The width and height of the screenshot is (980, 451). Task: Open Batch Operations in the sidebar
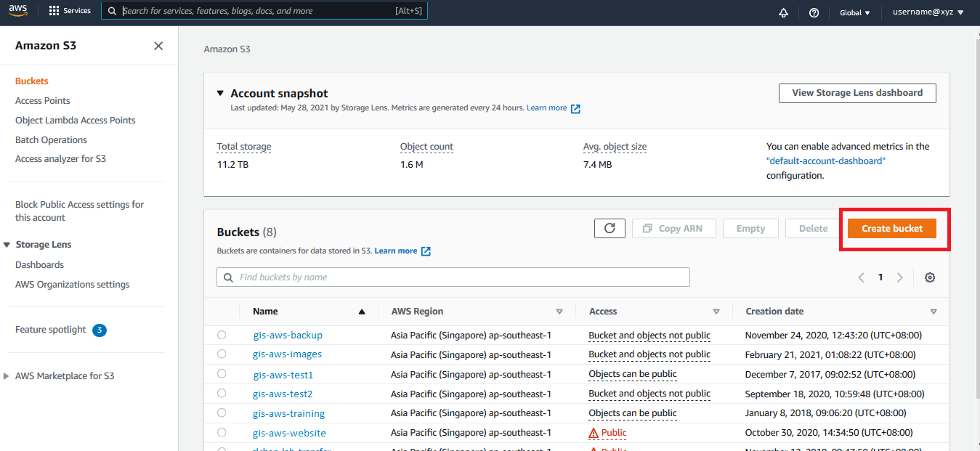pos(51,140)
